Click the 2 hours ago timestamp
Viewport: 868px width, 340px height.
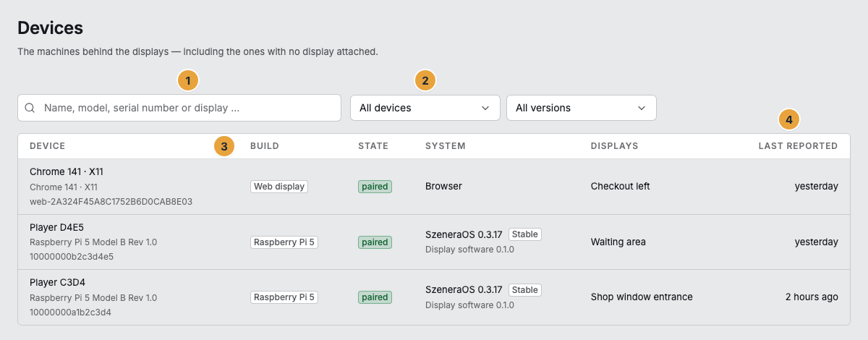812,297
